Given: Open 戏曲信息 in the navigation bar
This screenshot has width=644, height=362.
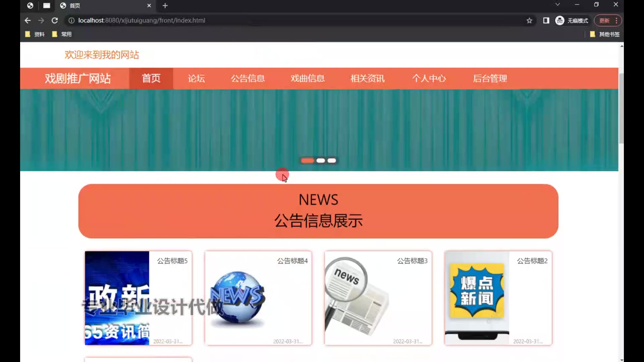Looking at the screenshot, I should (308, 78).
